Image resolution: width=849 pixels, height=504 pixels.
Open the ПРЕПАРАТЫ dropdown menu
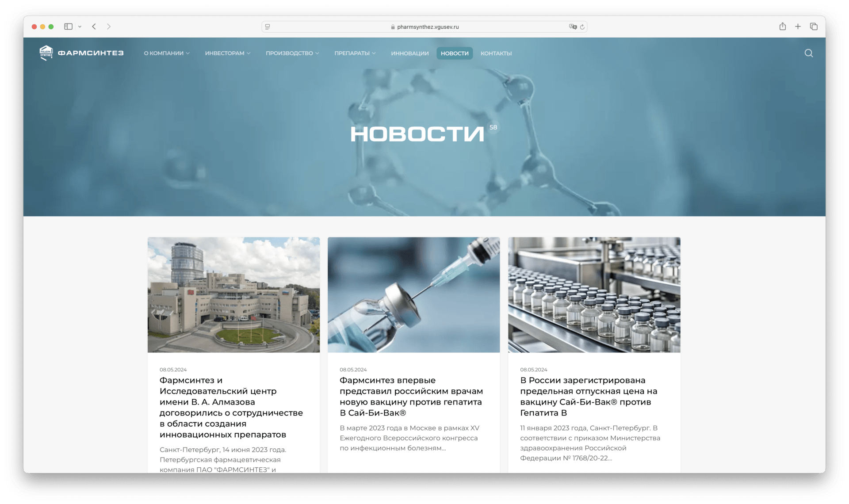[355, 53]
